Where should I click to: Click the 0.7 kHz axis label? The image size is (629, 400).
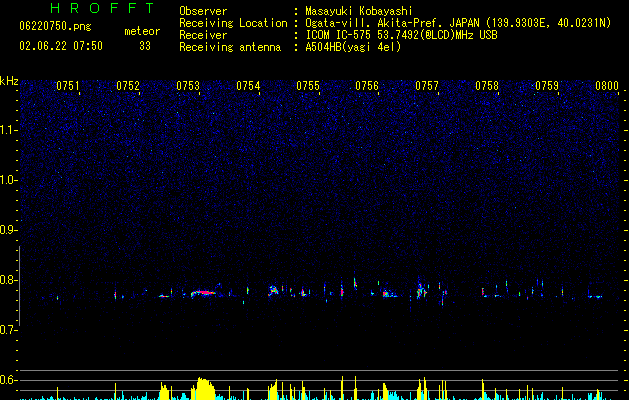pyautogui.click(x=9, y=330)
